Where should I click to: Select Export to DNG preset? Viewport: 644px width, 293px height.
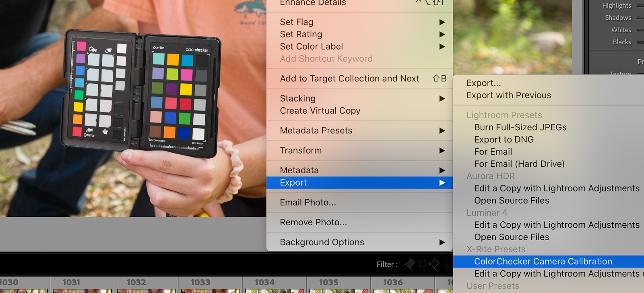[504, 139]
